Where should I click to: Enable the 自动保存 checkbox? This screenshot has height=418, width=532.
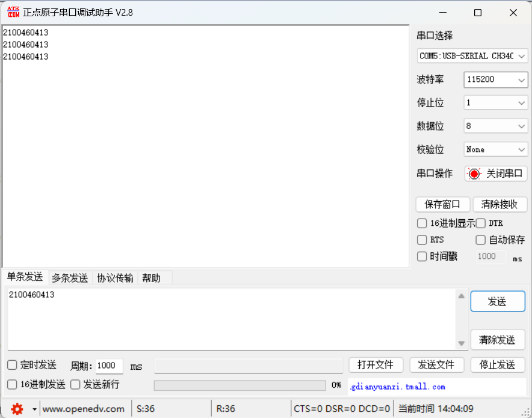(480, 240)
